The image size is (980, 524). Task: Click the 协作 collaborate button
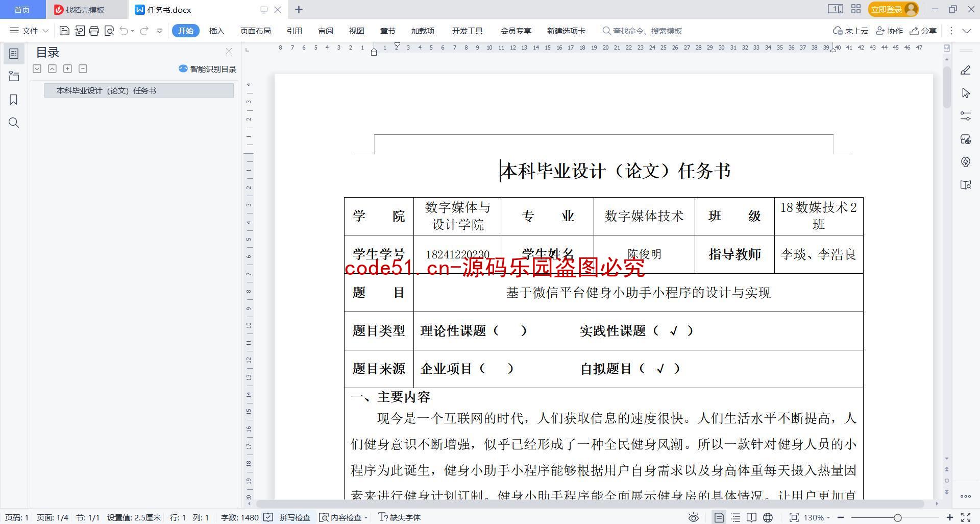pyautogui.click(x=889, y=31)
